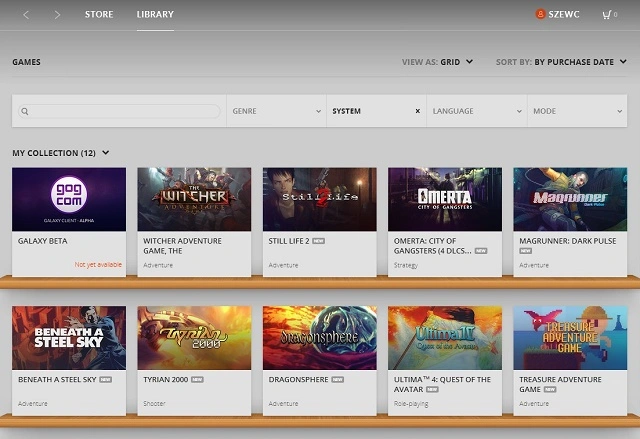Open the Ultima IV cover image
Image resolution: width=640 pixels, height=439 pixels.
click(x=445, y=338)
